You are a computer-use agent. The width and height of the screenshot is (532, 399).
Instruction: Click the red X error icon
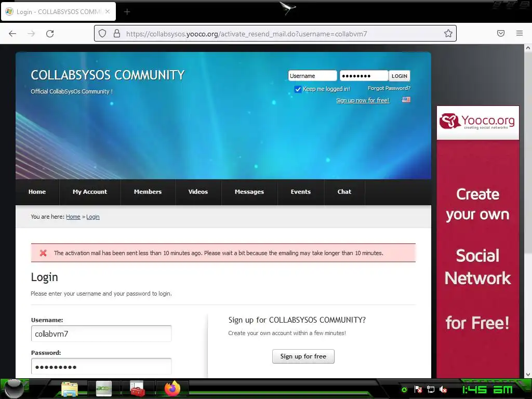point(43,253)
